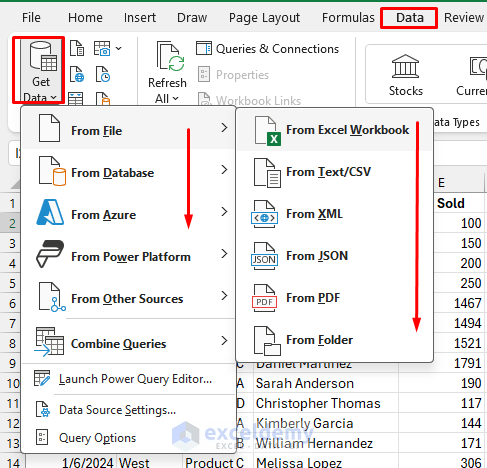This screenshot has width=487, height=468.
Task: Switch to the Review tab
Action: [x=464, y=18]
